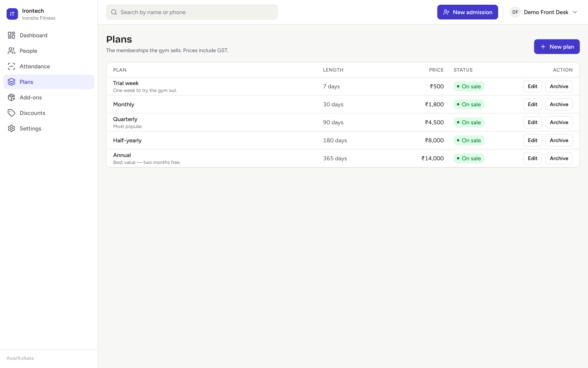Click the LENGTH column header
The width and height of the screenshot is (588, 368).
[333, 70]
